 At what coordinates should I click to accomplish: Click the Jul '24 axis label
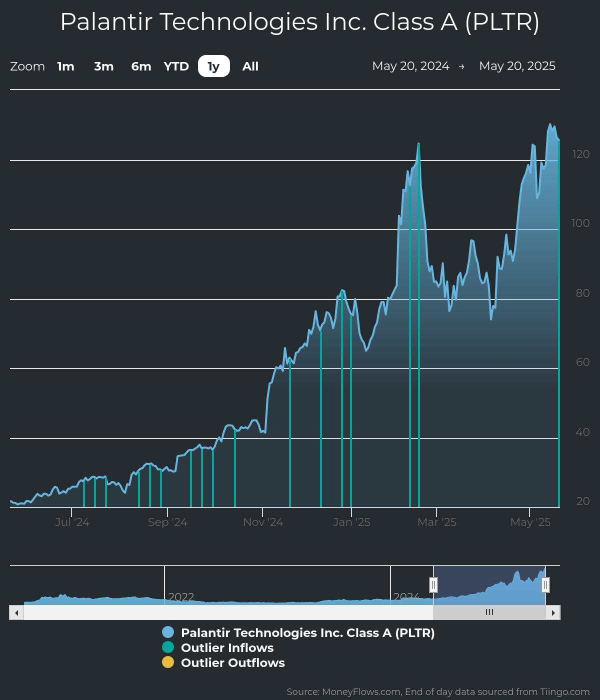tap(72, 522)
